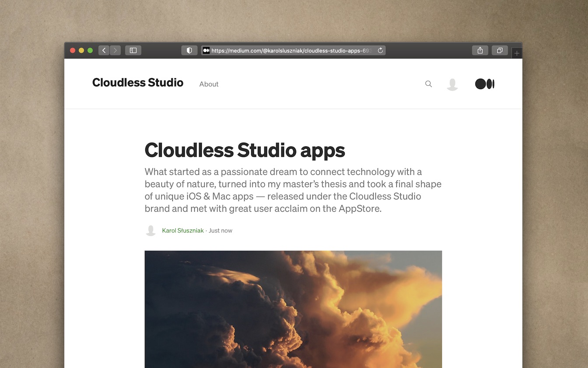The height and width of the screenshot is (368, 588).
Task: Click the forward navigation arrow
Action: [115, 50]
